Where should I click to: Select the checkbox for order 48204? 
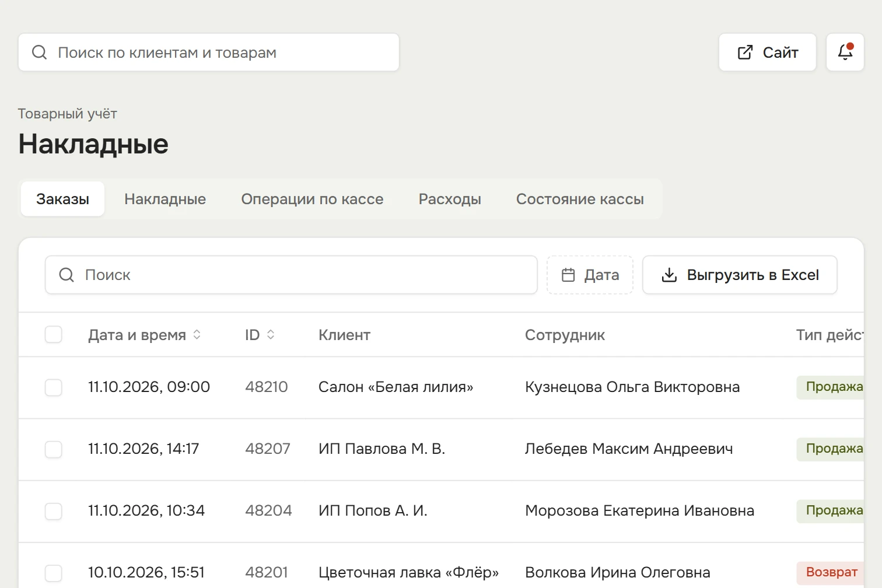[x=54, y=511]
